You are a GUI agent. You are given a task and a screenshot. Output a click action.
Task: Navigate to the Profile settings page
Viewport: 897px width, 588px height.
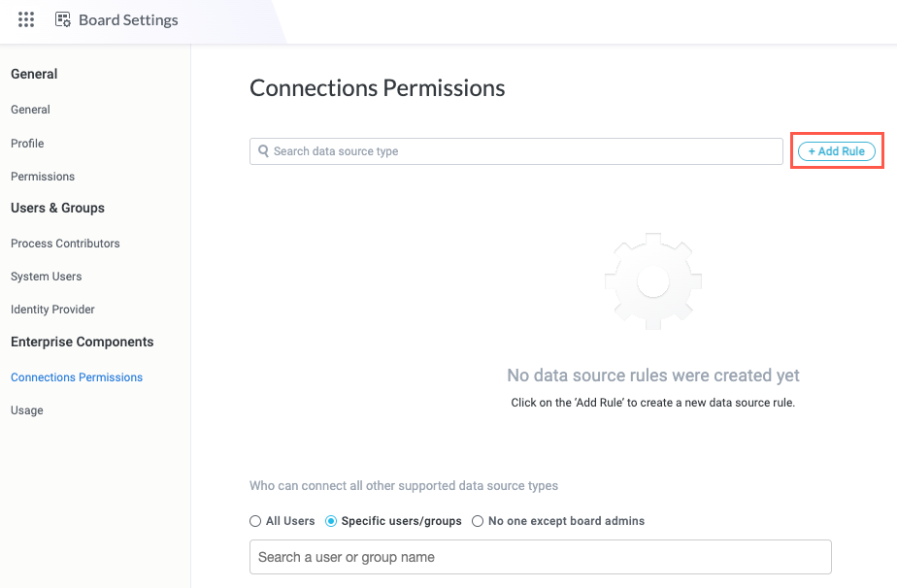(26, 143)
